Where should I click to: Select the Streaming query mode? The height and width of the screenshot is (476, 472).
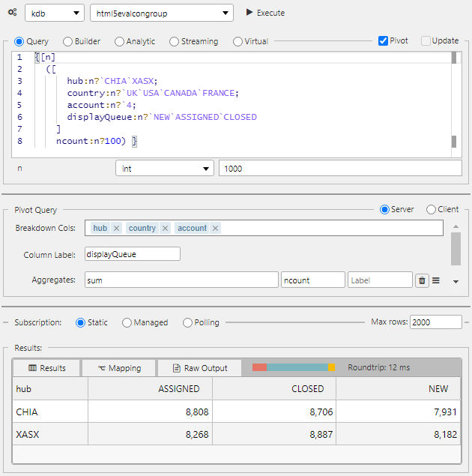(x=175, y=42)
